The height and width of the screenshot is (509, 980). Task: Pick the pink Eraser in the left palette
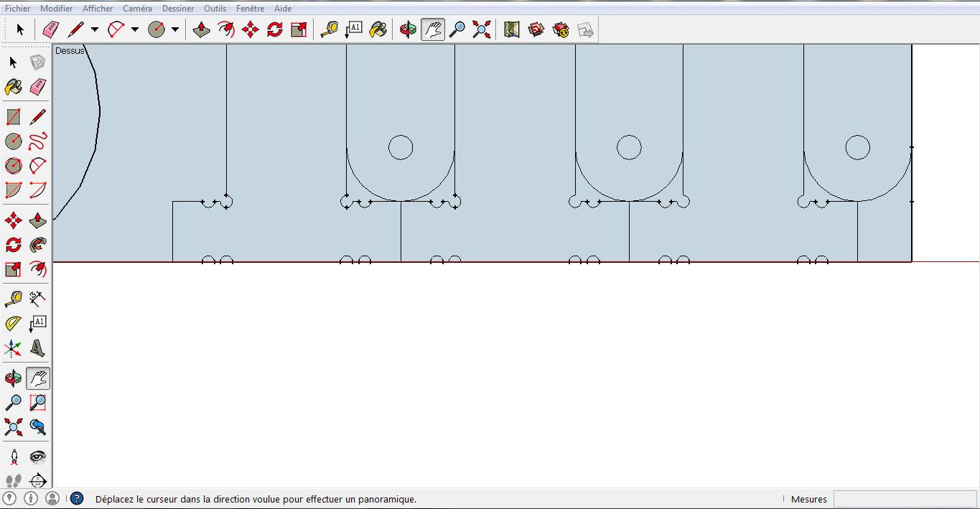coord(38,87)
